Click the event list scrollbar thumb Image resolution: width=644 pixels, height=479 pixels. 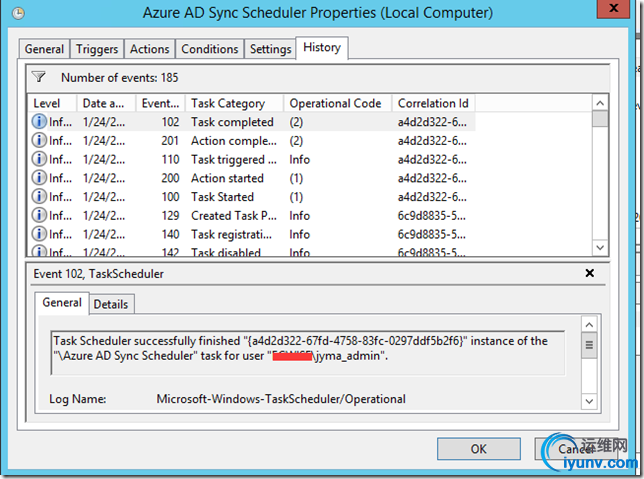tap(600, 119)
